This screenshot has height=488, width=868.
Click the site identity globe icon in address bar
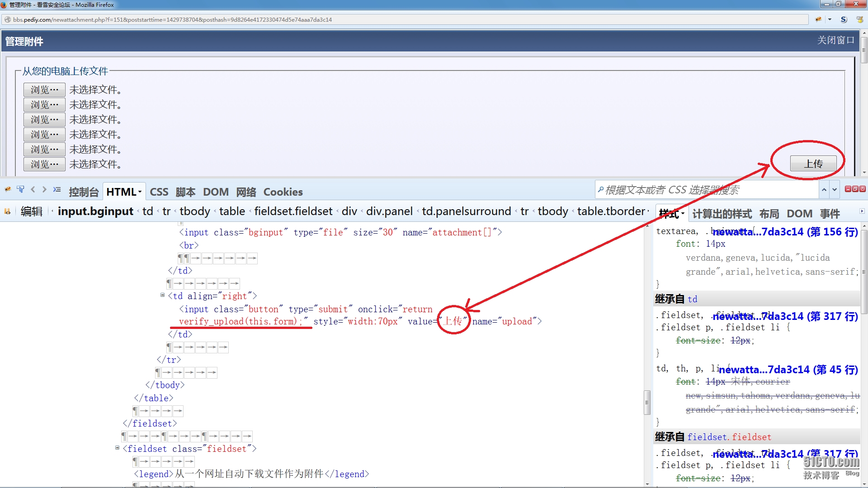pos(8,19)
